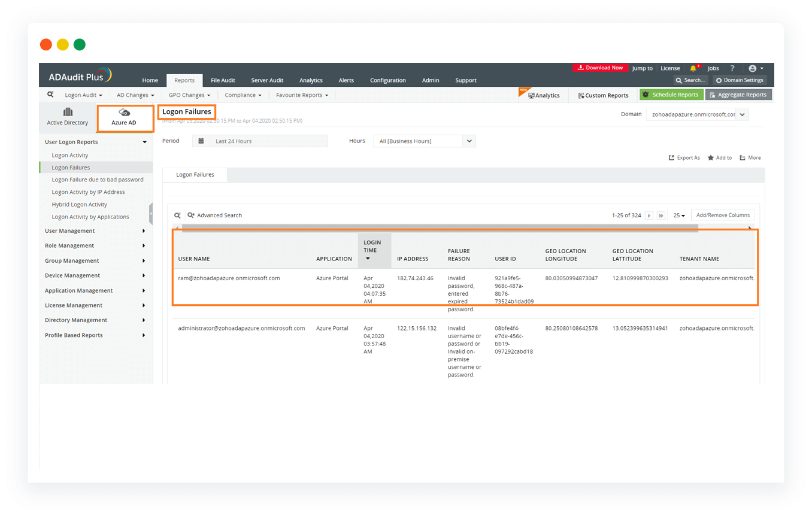Open Advanced Search

[x=215, y=215]
